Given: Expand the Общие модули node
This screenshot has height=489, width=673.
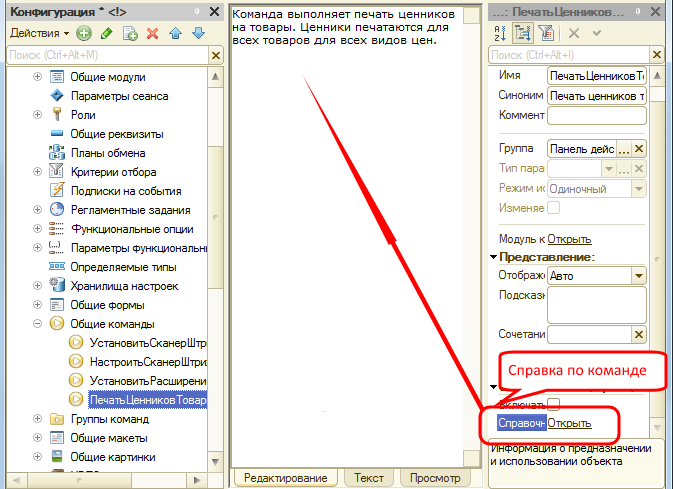Looking at the screenshot, I should pos(37,77).
